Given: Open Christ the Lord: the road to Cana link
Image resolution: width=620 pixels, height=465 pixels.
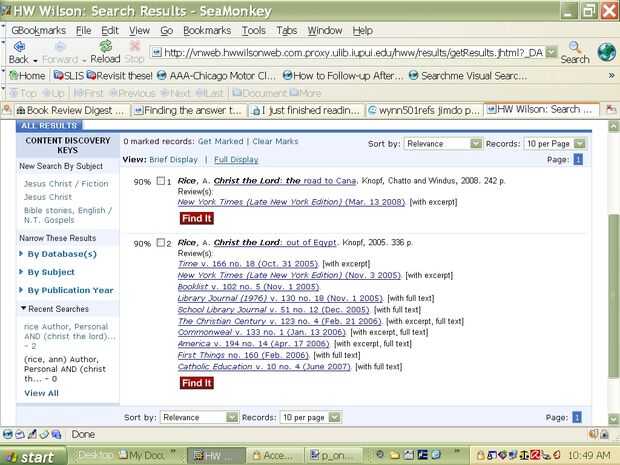Looking at the screenshot, I should tap(285, 181).
